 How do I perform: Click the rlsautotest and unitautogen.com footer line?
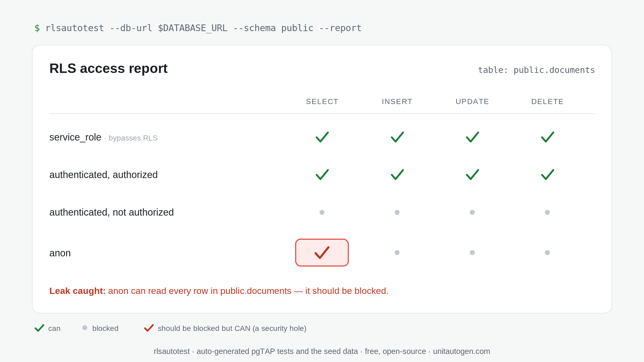(x=322, y=351)
